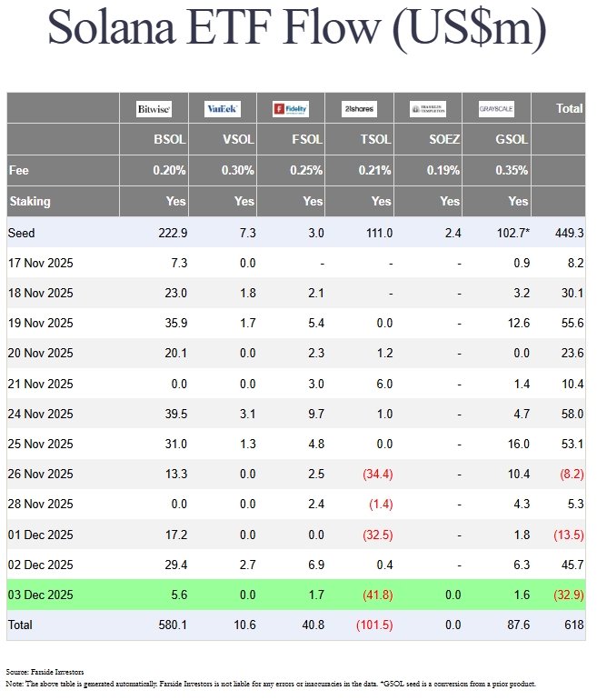Click the Bitwise logo in the header
This screenshot has width=597, height=700.
click(154, 109)
